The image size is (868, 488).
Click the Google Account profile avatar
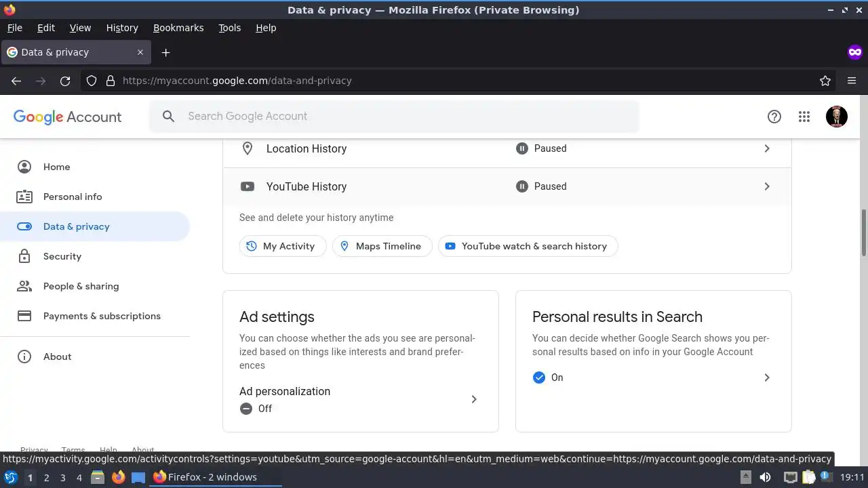click(x=836, y=117)
